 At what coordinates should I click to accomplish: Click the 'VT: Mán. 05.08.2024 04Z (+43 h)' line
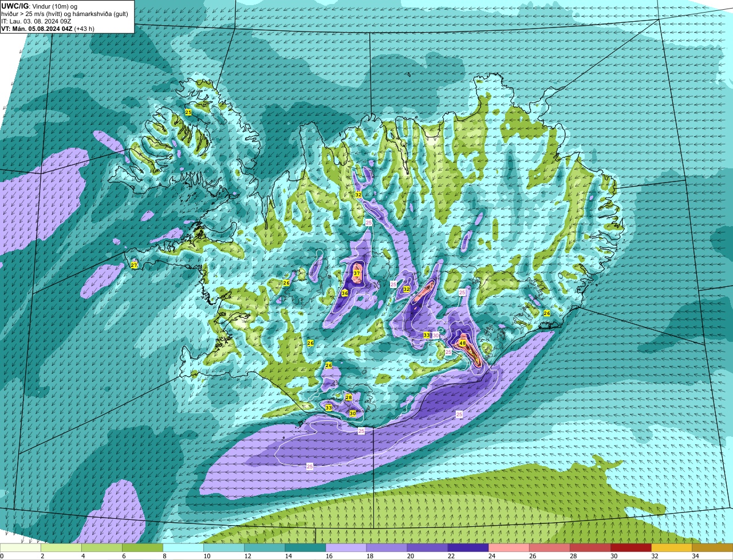tap(48, 29)
